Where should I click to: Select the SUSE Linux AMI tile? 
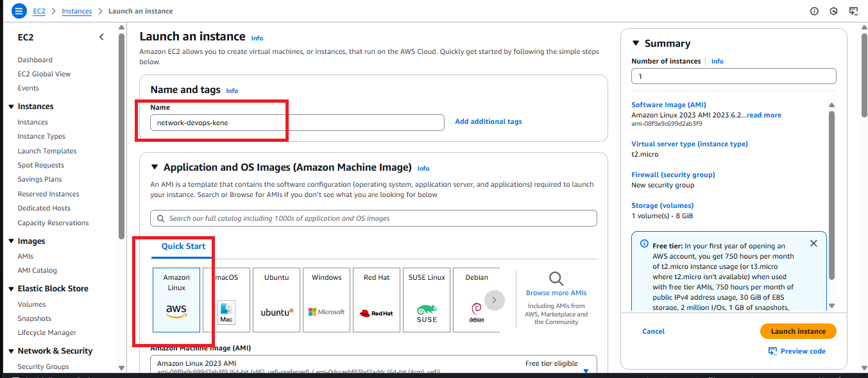tap(427, 300)
